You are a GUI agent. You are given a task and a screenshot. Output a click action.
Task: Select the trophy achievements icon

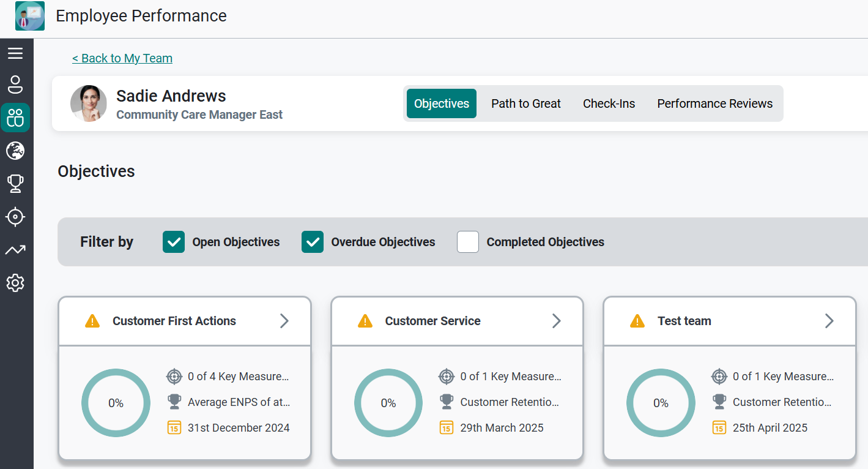click(15, 184)
